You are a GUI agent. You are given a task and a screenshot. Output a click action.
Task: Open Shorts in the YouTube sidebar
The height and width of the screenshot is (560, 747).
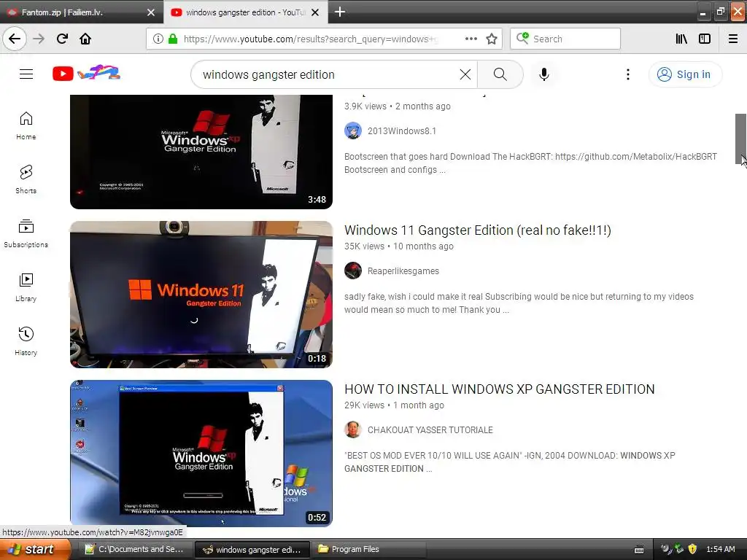(x=26, y=179)
